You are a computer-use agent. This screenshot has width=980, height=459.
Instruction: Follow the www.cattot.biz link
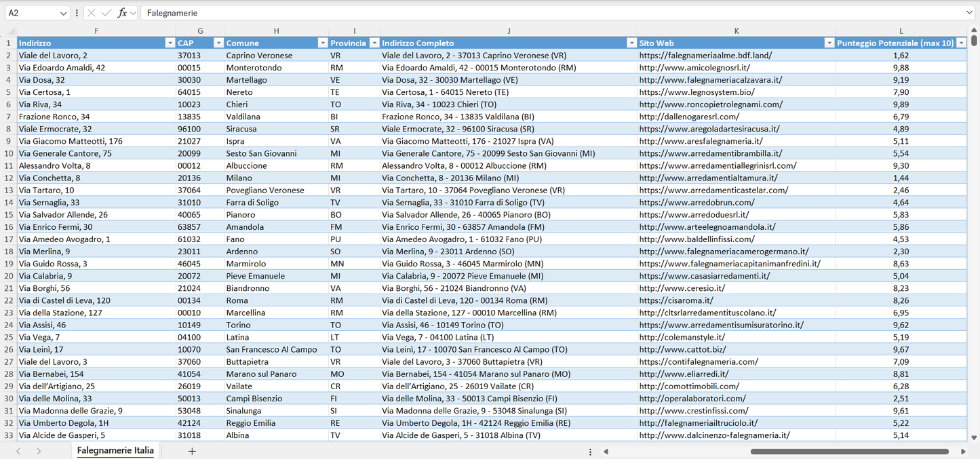(x=683, y=349)
